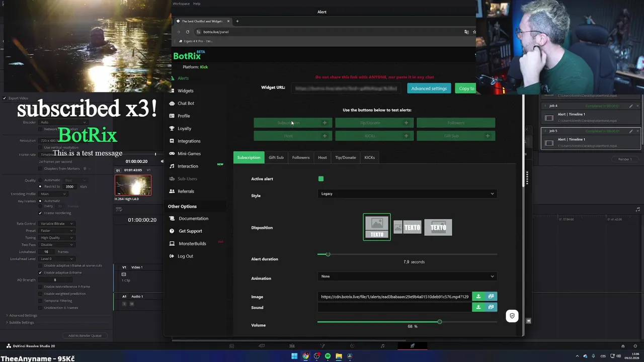The image size is (644, 362).
Task: Switch to the Gift Sub tab
Action: (x=276, y=157)
